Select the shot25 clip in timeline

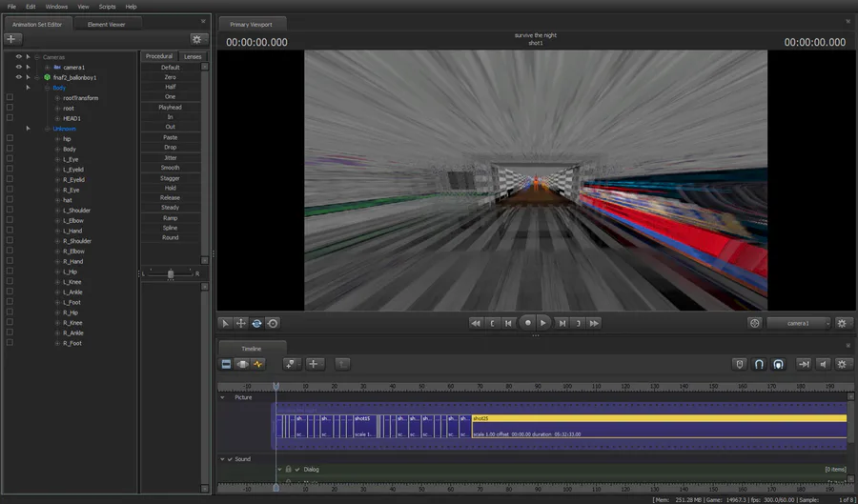660,427
